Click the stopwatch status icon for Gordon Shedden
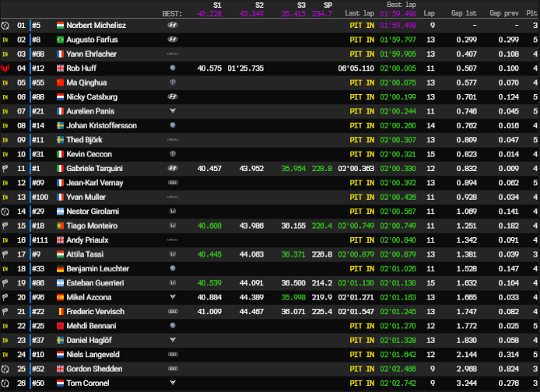Image resolution: width=540 pixels, height=392 pixels. point(5,369)
